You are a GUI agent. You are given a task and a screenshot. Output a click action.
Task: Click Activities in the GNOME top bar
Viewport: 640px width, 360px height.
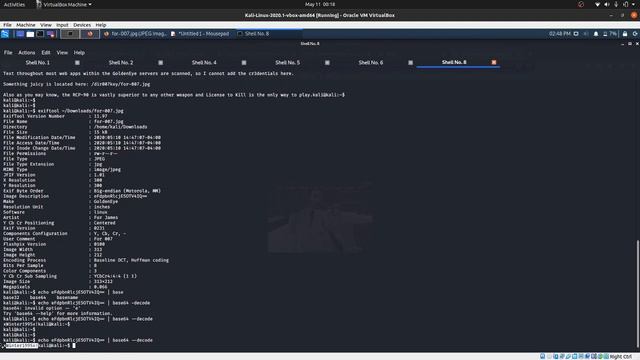14,4
